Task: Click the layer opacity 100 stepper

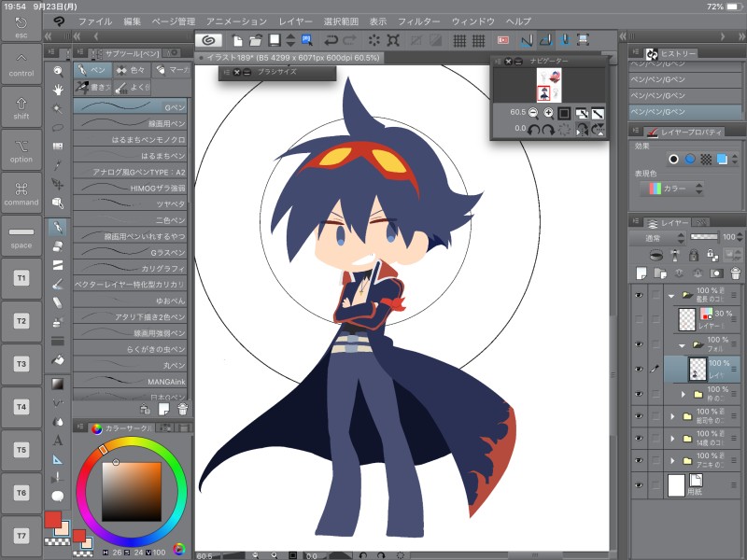Action: pos(740,237)
